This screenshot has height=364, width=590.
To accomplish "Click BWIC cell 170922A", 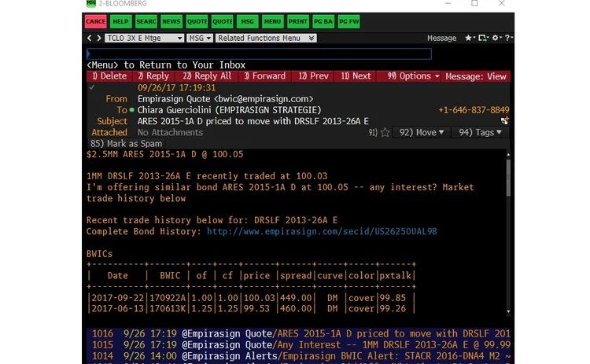I will pos(168,298).
